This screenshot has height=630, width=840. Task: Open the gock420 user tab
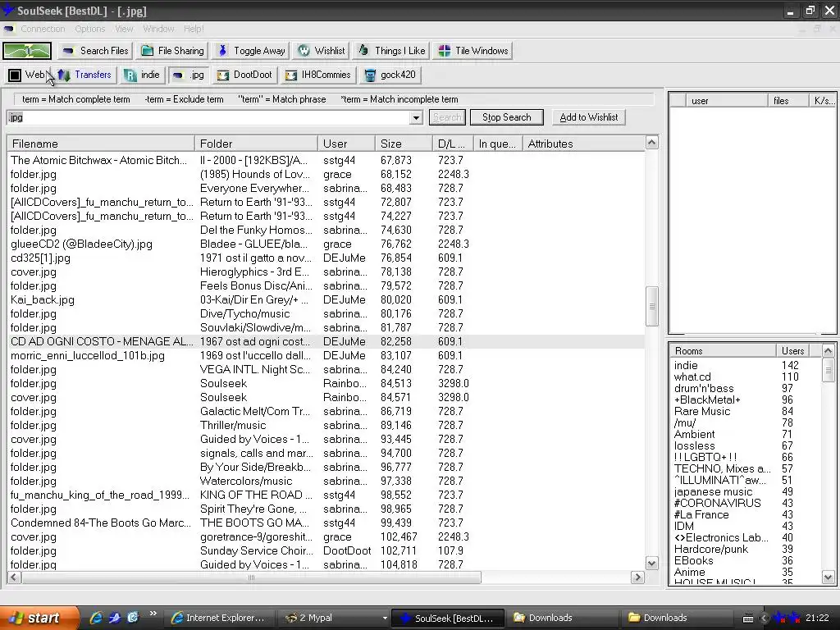tap(390, 75)
